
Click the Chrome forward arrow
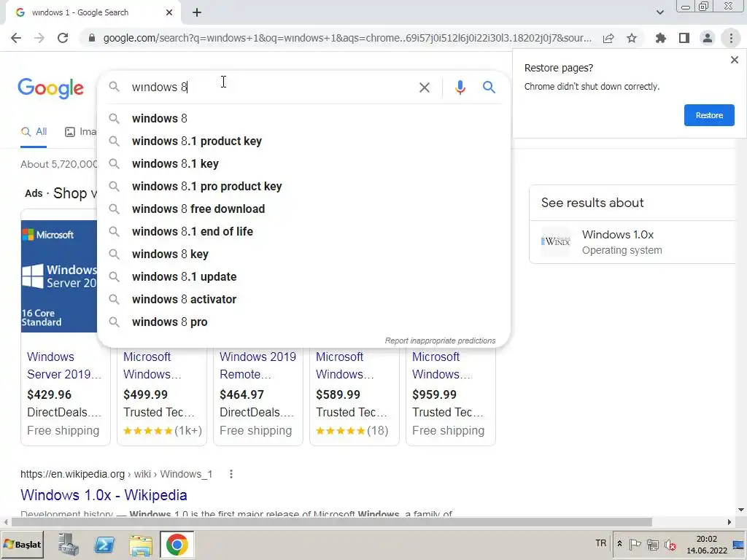(39, 38)
